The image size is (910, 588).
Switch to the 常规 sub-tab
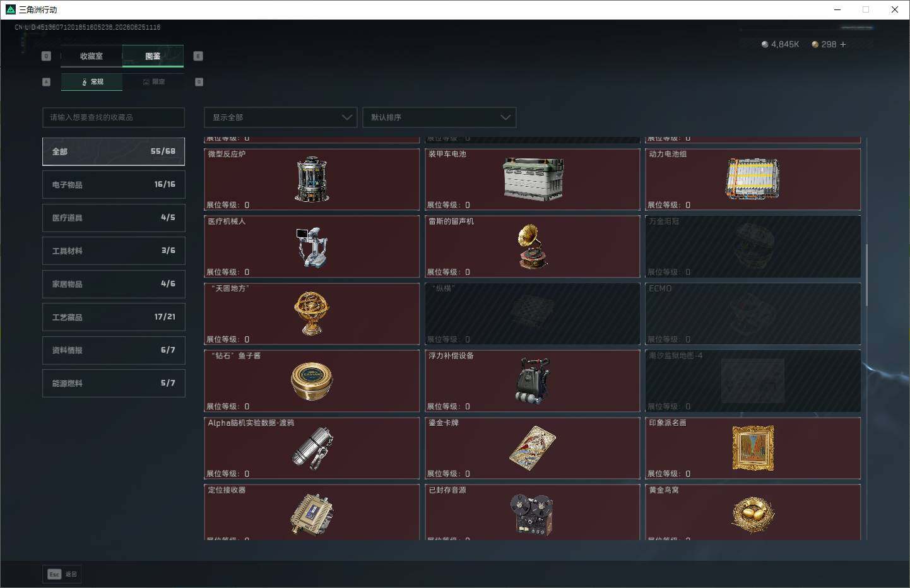92,82
